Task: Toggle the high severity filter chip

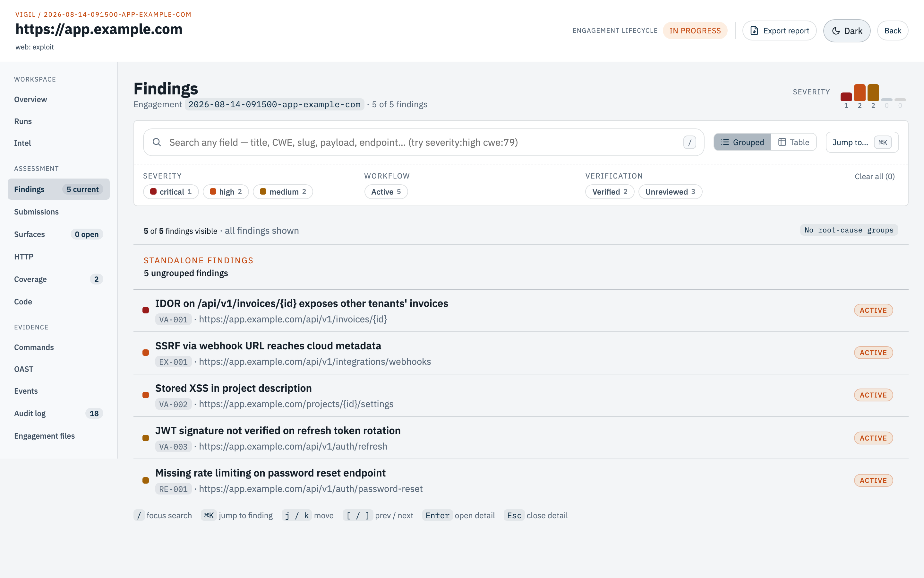Action: click(x=226, y=191)
